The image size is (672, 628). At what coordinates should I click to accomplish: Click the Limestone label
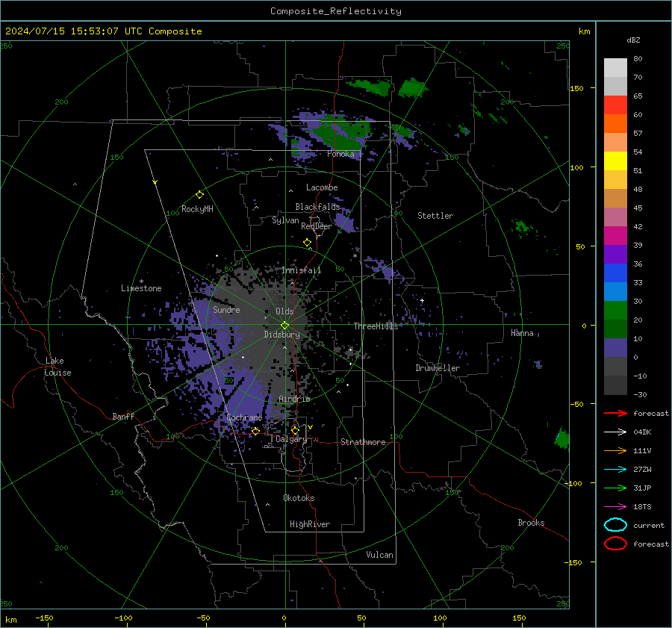141,288
